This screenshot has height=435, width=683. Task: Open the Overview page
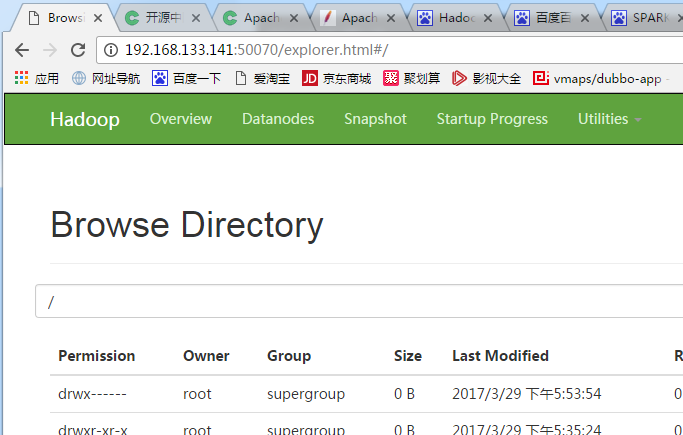[x=181, y=119]
